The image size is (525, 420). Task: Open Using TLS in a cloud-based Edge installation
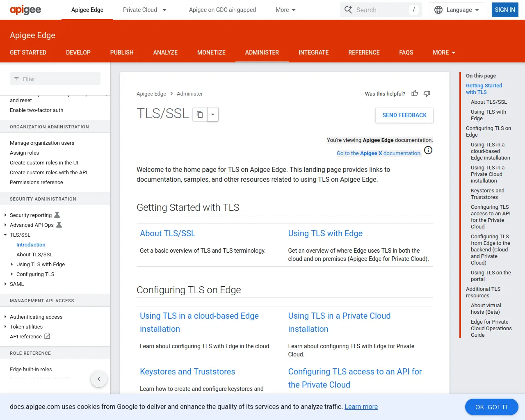point(199,322)
